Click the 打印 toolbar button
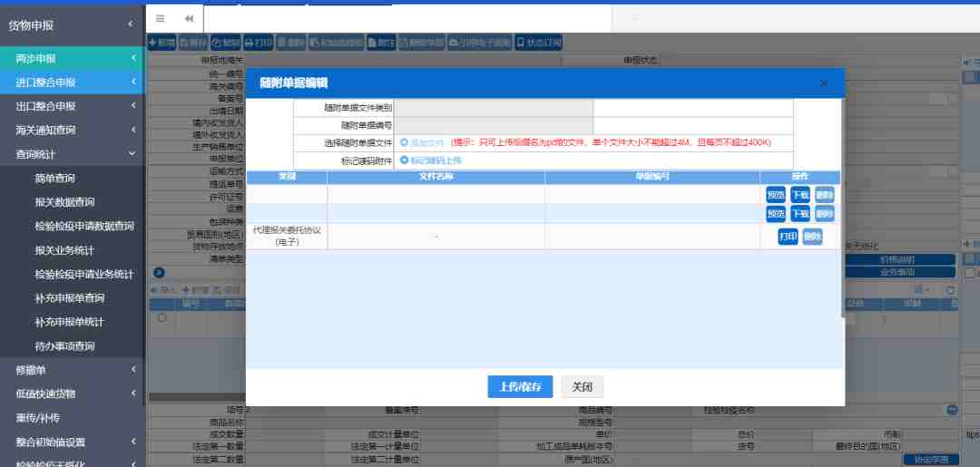 point(258,43)
